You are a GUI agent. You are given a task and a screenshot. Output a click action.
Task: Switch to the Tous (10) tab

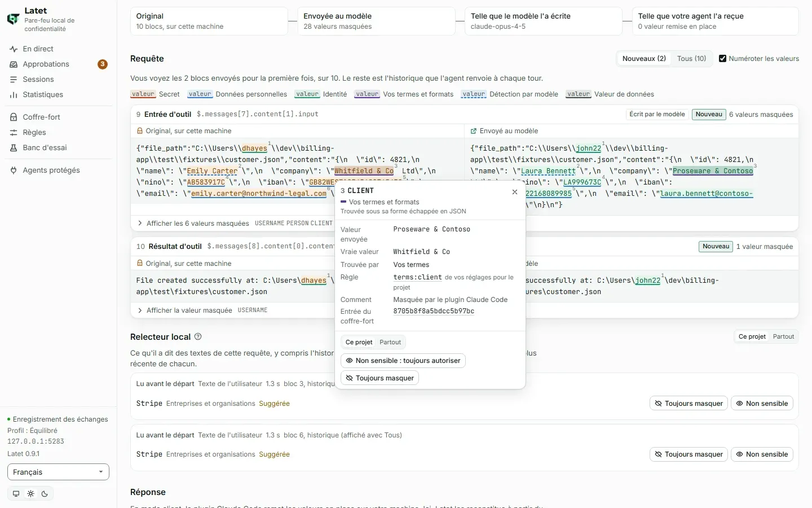tap(691, 59)
